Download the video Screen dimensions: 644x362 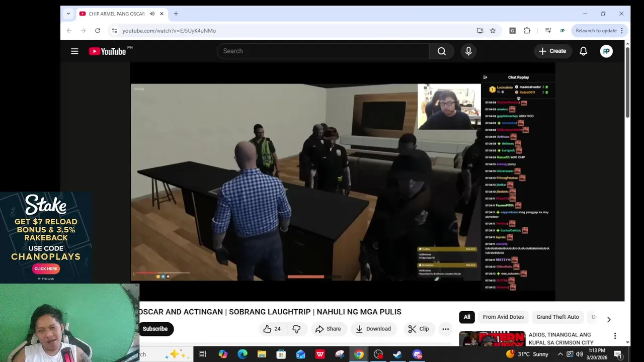(373, 329)
